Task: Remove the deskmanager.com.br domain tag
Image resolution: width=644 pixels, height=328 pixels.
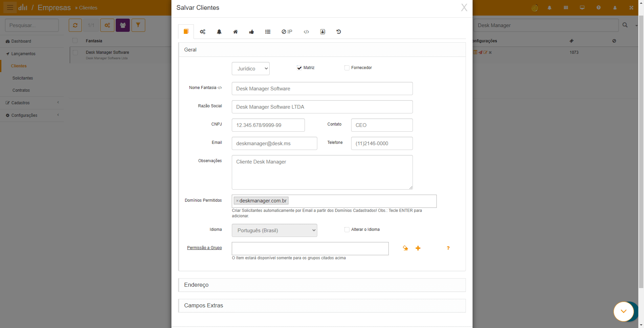Action: tap(237, 201)
